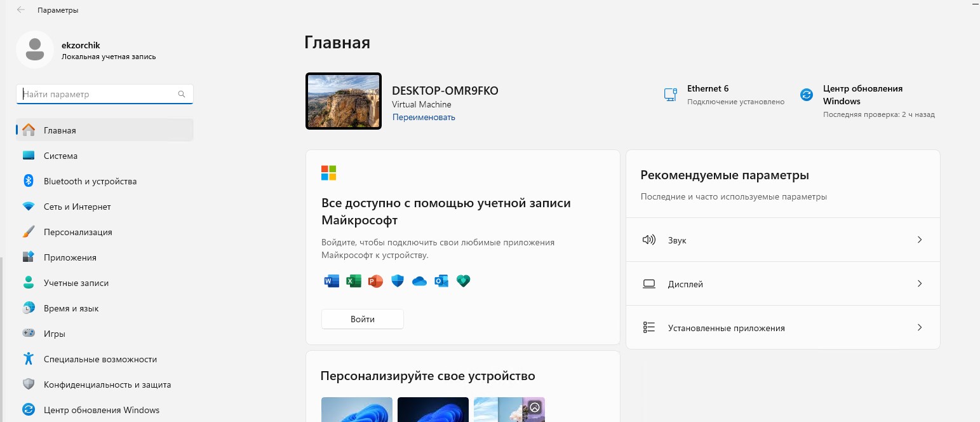Click the desktop wallpaper preview thumbnail
Screen dimensions: 980x422
click(x=344, y=101)
